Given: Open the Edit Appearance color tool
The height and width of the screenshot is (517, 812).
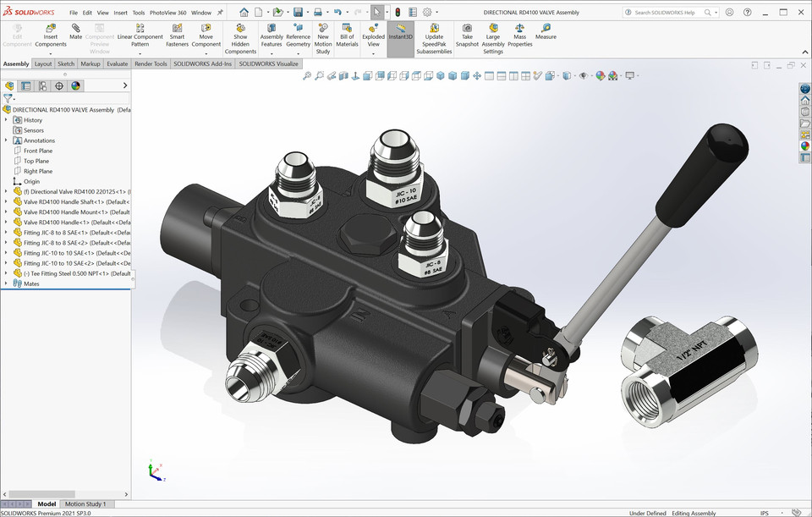Looking at the screenshot, I should tap(600, 75).
